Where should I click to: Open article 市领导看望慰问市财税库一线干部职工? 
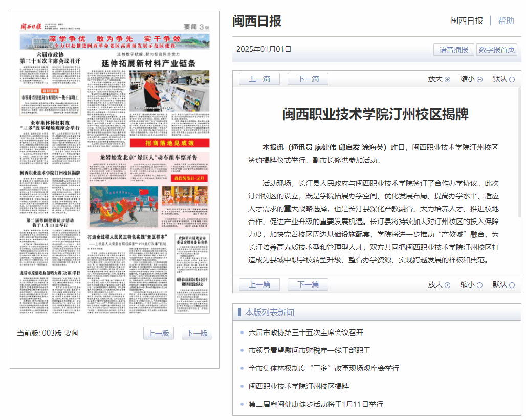(x=309, y=350)
